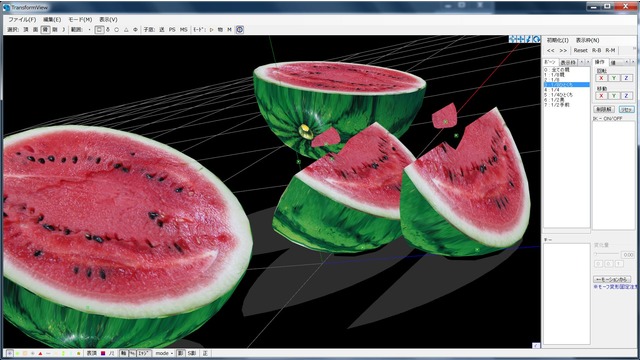Switch to the 表示枠 tab
Image resolution: width=640 pixels, height=360 pixels.
(x=568, y=62)
